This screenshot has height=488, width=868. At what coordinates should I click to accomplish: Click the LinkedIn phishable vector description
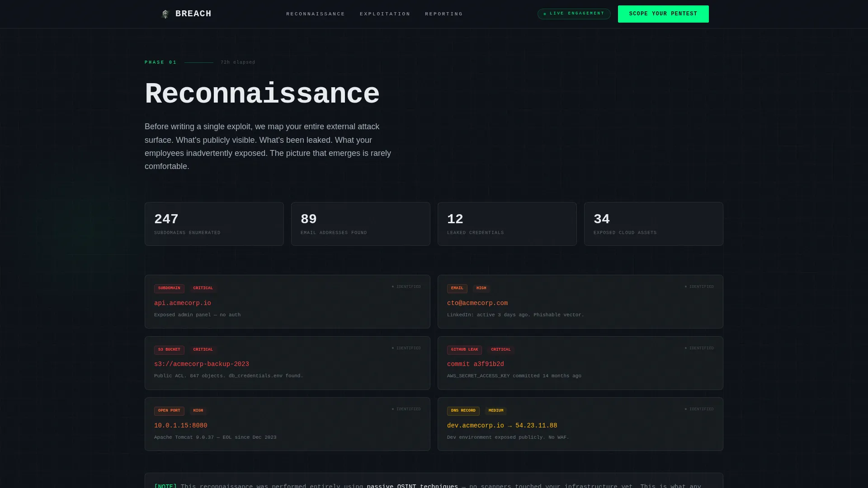tap(515, 315)
